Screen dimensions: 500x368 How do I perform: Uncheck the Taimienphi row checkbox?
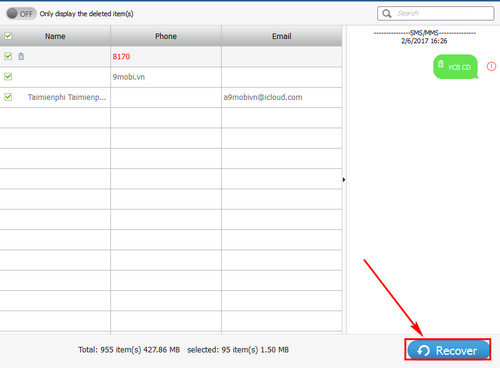point(8,97)
